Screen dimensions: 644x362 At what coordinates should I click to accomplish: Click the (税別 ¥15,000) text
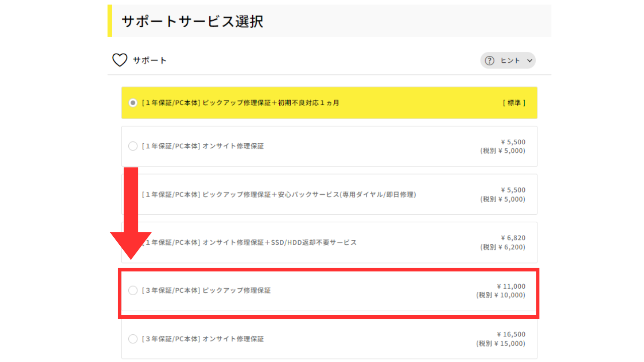click(501, 344)
